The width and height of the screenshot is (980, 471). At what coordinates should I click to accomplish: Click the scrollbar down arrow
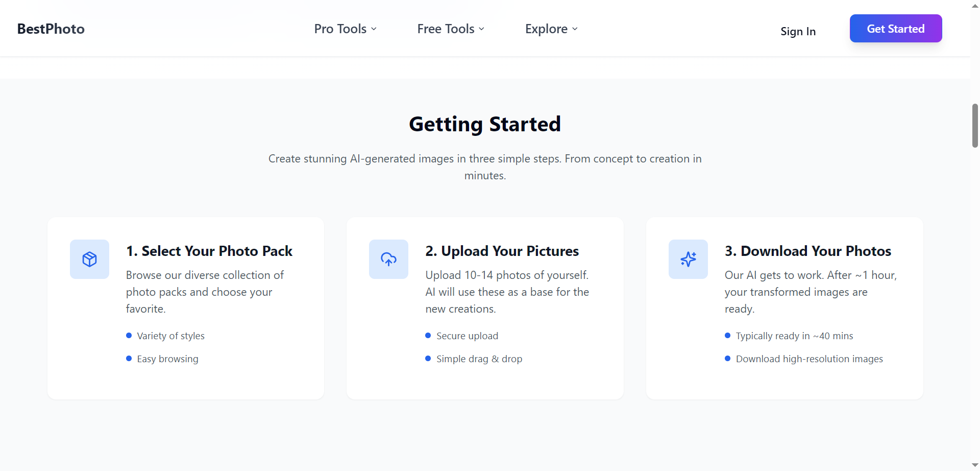coord(975,465)
